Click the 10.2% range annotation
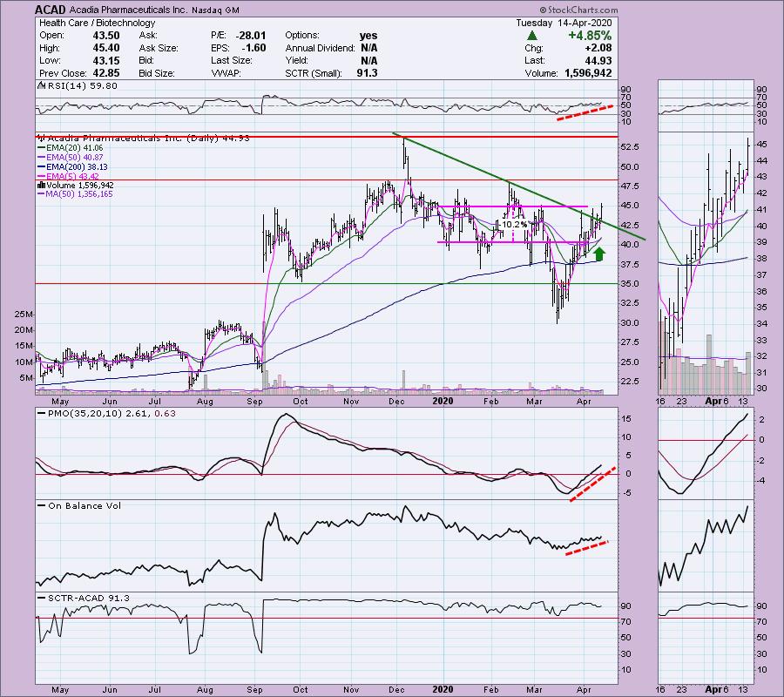The image size is (784, 697). tap(514, 225)
